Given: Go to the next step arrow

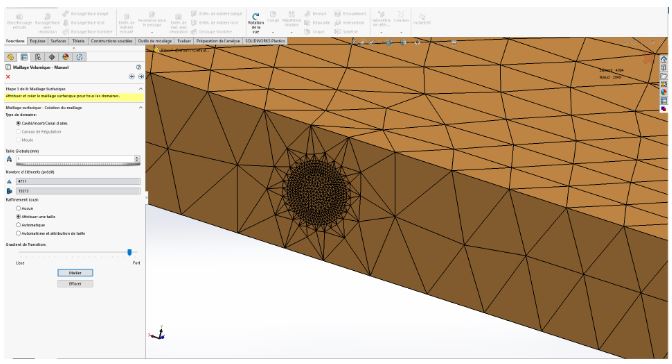Looking at the screenshot, I should [141, 76].
